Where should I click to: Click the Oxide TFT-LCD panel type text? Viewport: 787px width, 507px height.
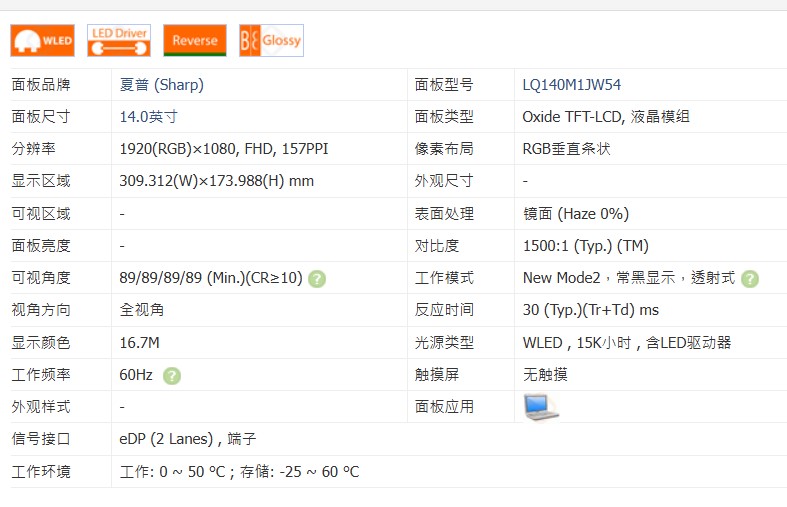tap(605, 117)
